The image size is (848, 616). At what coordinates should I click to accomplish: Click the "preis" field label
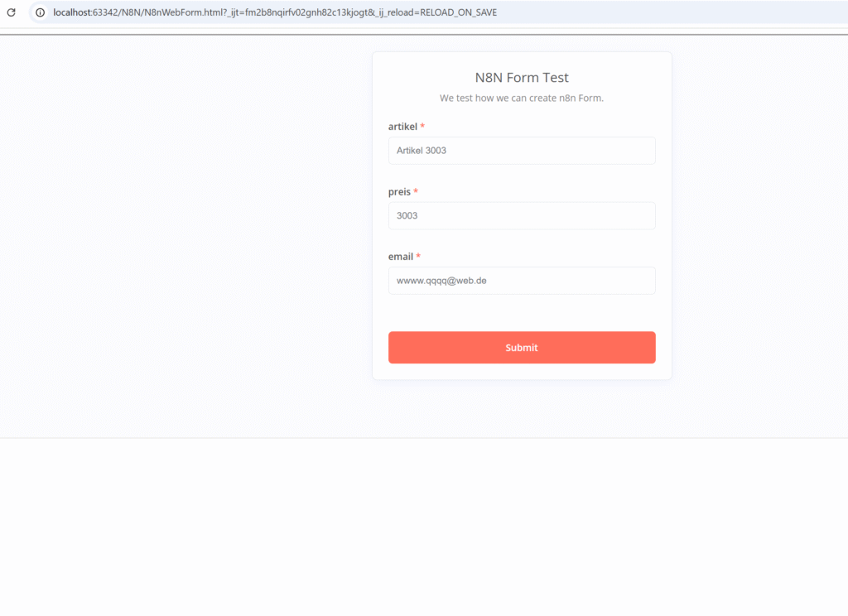pyautogui.click(x=399, y=191)
